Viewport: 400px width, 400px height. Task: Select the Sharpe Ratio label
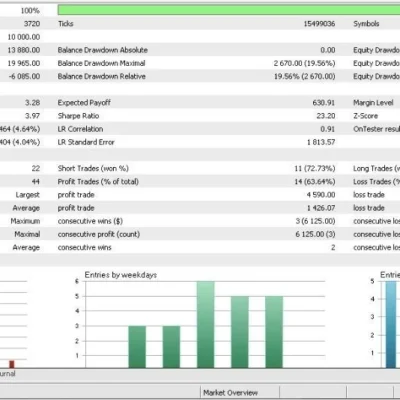pyautogui.click(x=78, y=116)
